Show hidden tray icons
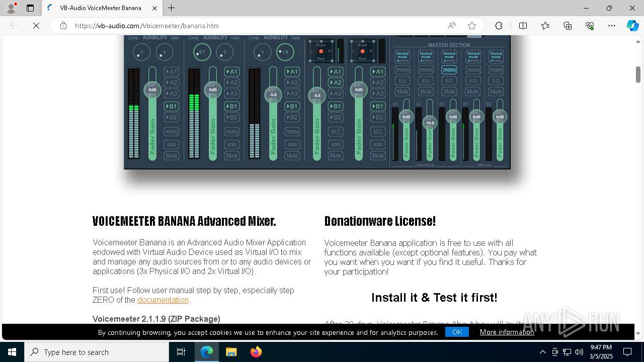Viewport: 644px width, 362px height. (542, 352)
